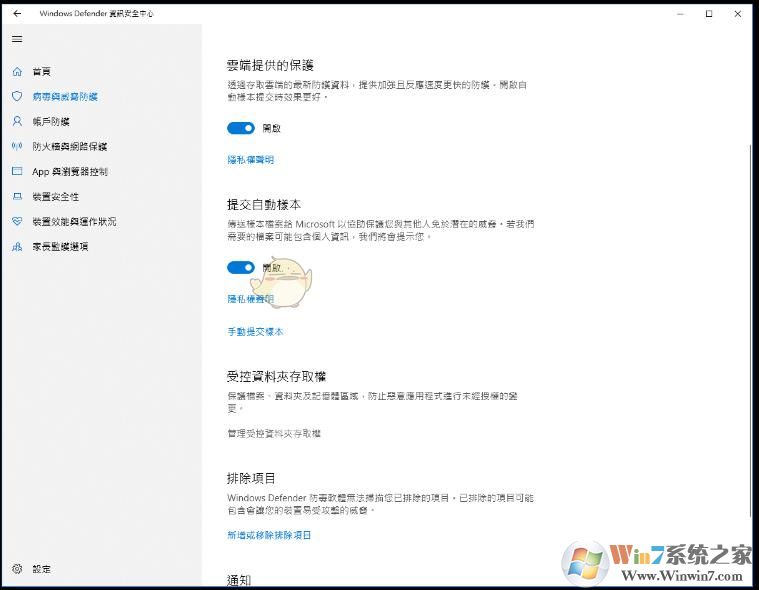Open App 與瀏覽器控制 window icon
This screenshot has height=590, width=759.
(x=17, y=171)
